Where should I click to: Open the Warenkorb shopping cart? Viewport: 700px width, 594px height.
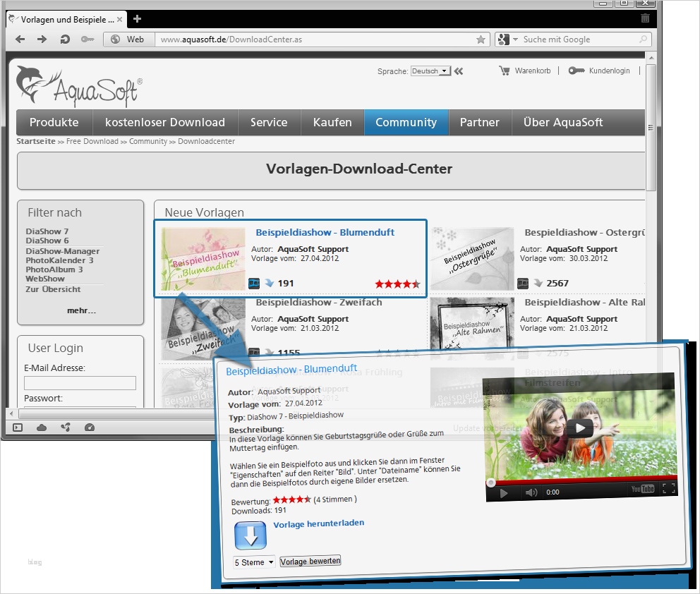525,71
